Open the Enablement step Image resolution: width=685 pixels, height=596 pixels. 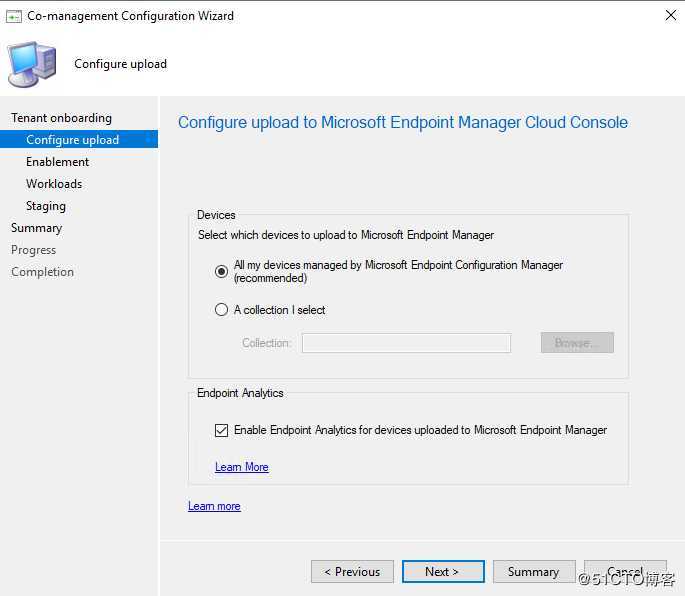click(x=57, y=162)
